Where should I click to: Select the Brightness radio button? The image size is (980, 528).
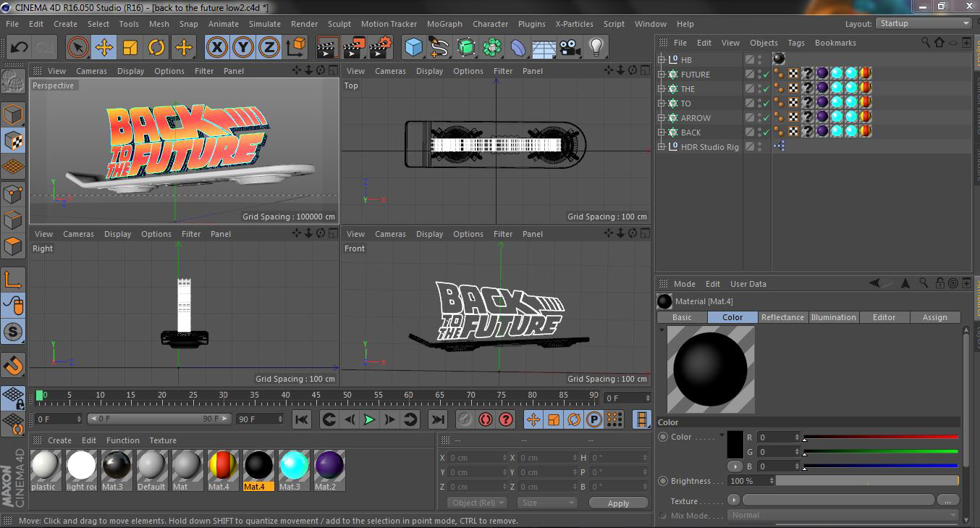[x=663, y=481]
